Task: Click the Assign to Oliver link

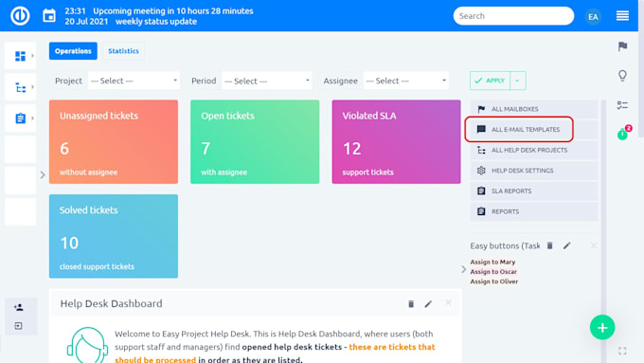Action: click(x=494, y=281)
